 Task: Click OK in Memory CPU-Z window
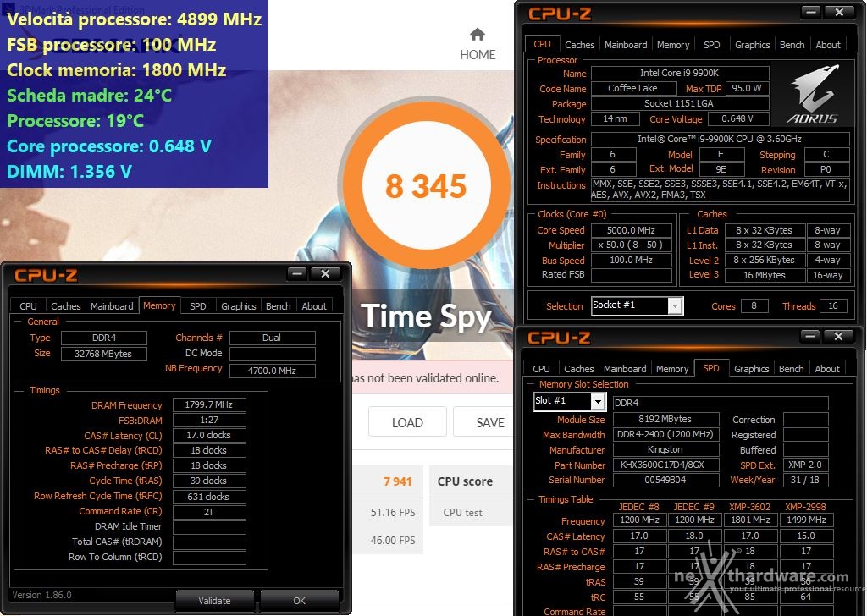[x=299, y=601]
